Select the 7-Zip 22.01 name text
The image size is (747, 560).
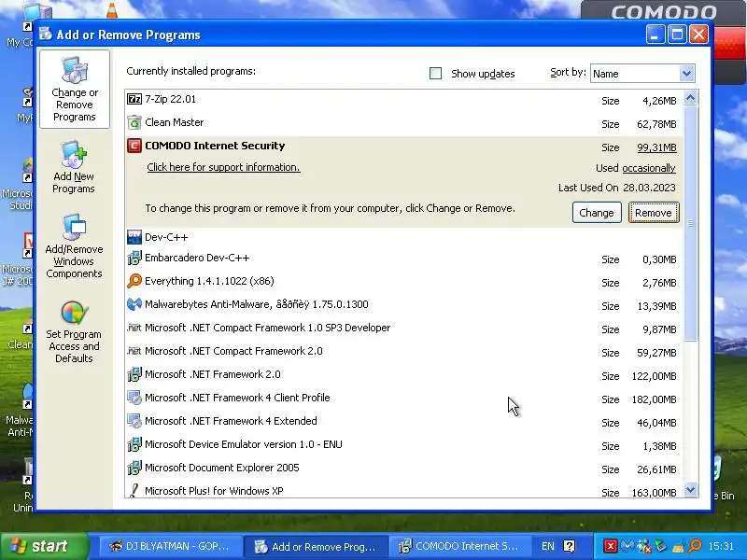point(170,99)
